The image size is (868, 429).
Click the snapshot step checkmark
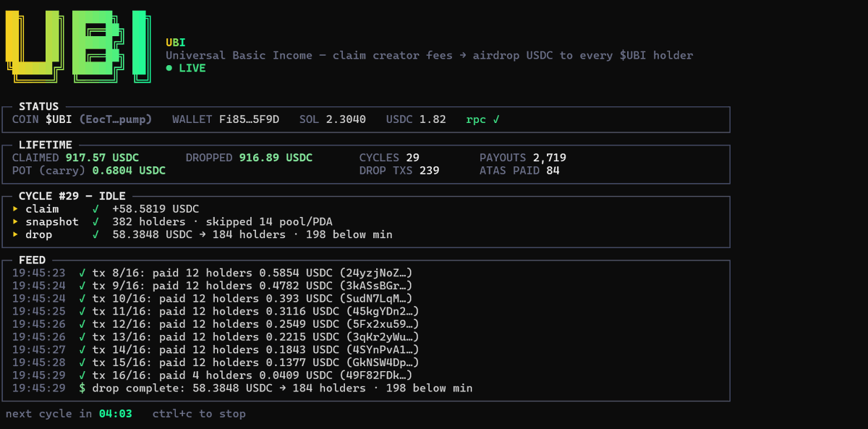[95, 222]
